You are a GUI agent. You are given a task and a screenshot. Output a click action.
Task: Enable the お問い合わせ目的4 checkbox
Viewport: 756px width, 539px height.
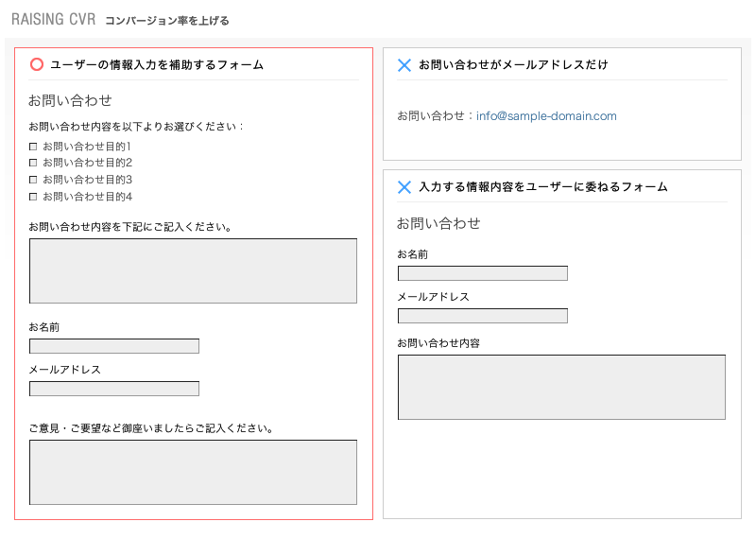[x=33, y=197]
